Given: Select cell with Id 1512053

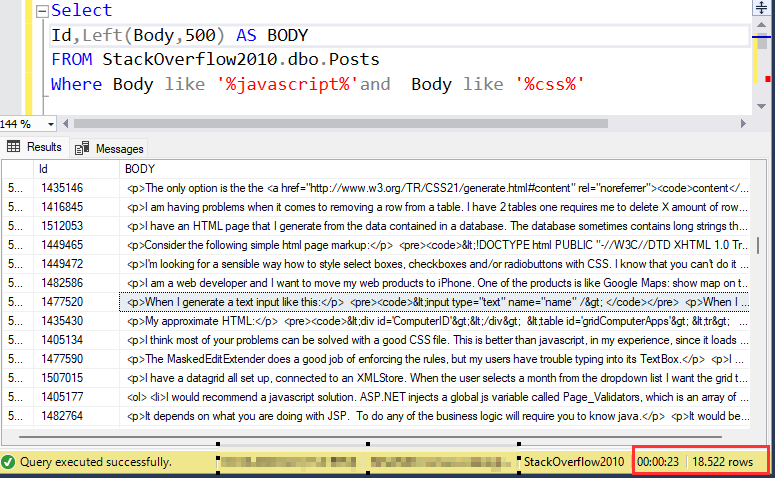Looking at the screenshot, I should pyautogui.click(x=77, y=226).
